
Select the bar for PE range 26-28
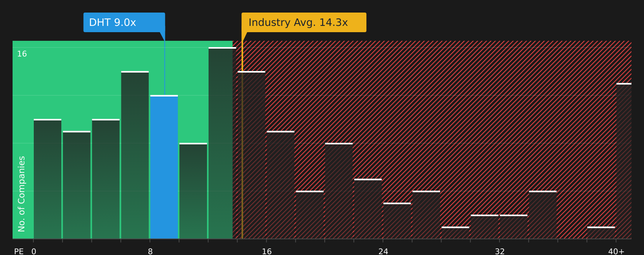(426, 215)
